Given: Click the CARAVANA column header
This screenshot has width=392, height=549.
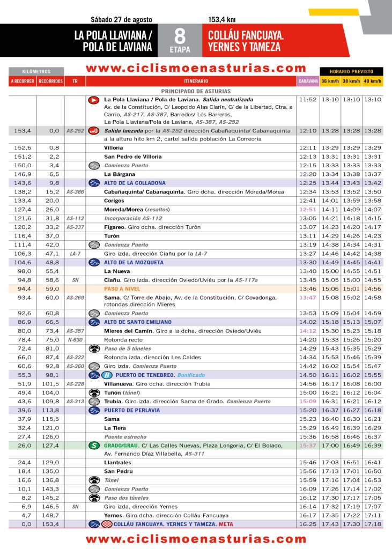Looking at the screenshot, I should [x=308, y=81].
